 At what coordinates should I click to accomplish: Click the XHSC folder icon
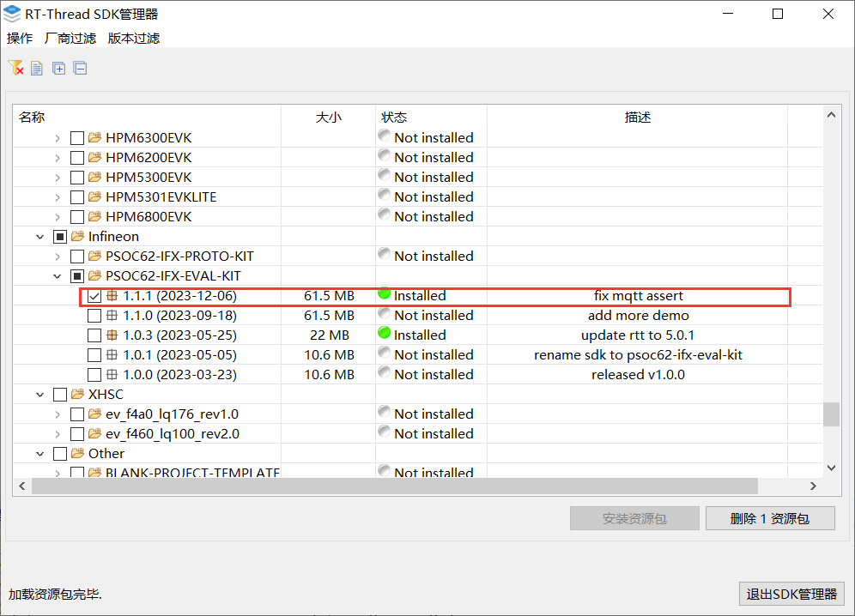click(x=77, y=394)
